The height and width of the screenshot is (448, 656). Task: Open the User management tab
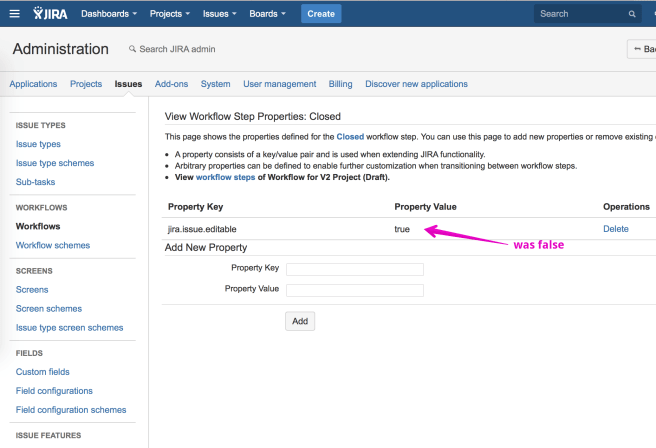point(279,84)
